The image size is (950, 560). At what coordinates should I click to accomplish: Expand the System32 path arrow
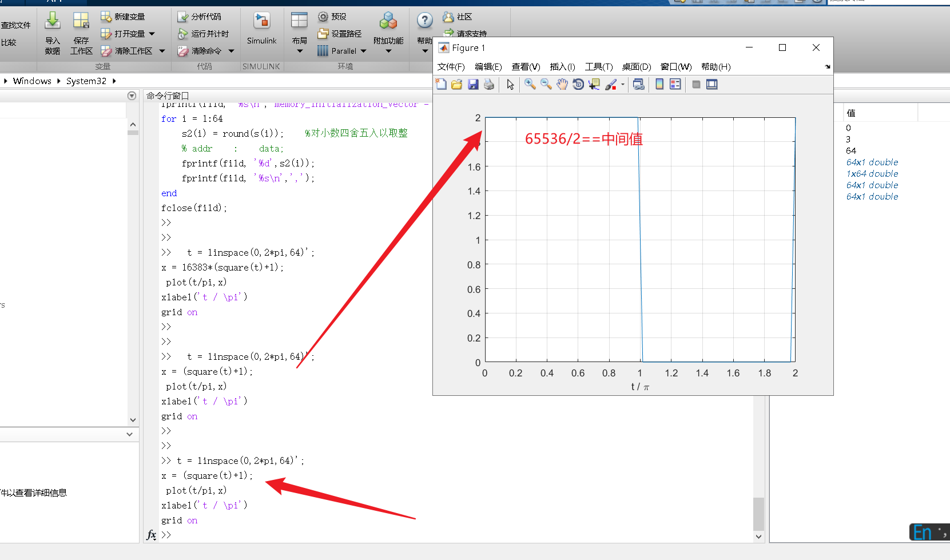point(114,81)
